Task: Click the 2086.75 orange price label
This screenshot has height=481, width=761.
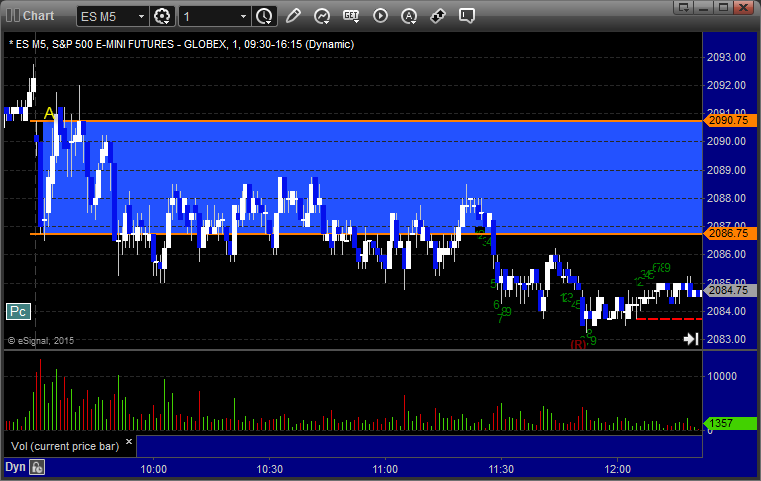Action: [x=730, y=233]
